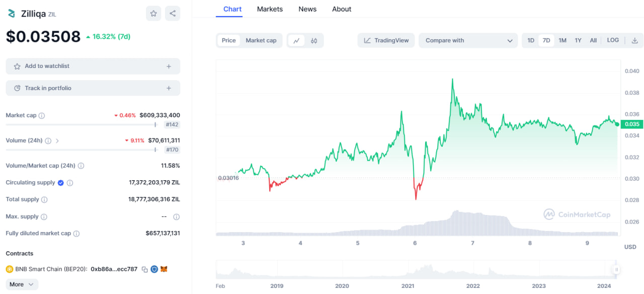Image resolution: width=644 pixels, height=294 pixels.
Task: Select 1Y time range
Action: tap(578, 41)
